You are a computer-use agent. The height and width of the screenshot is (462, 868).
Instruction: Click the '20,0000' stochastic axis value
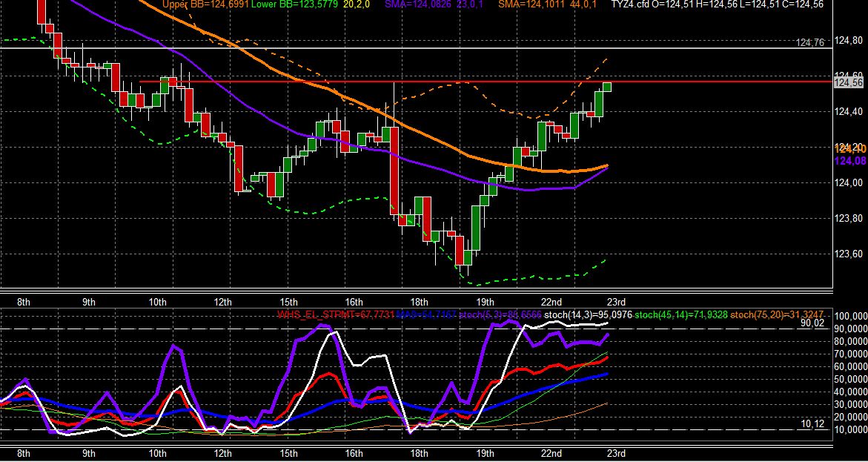pos(849,417)
